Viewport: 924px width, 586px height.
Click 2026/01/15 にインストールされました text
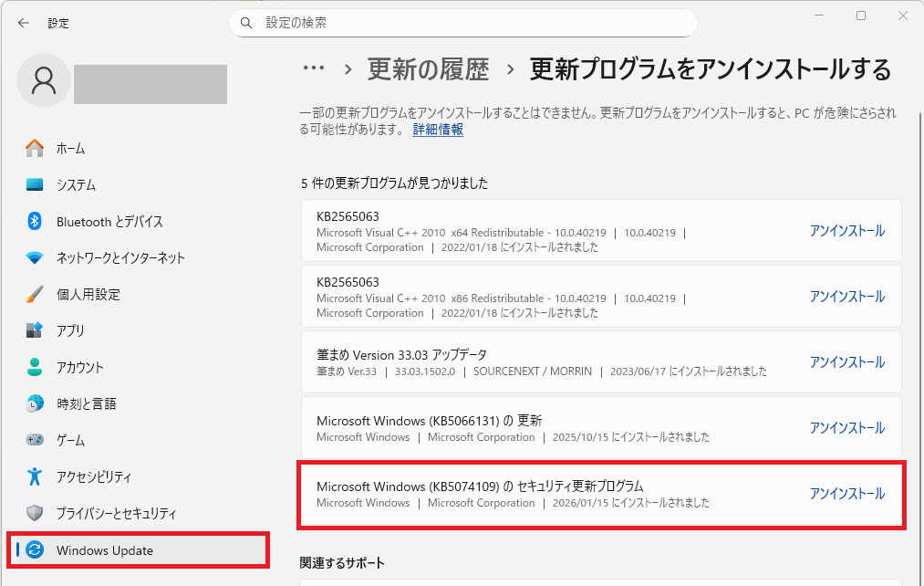pos(630,503)
